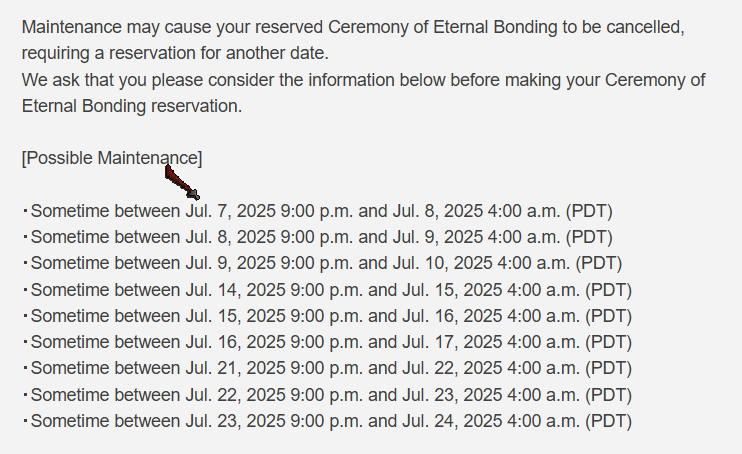Click the 'Eternal Bonding reservation.' text
The height and width of the screenshot is (454, 742).
click(132, 107)
